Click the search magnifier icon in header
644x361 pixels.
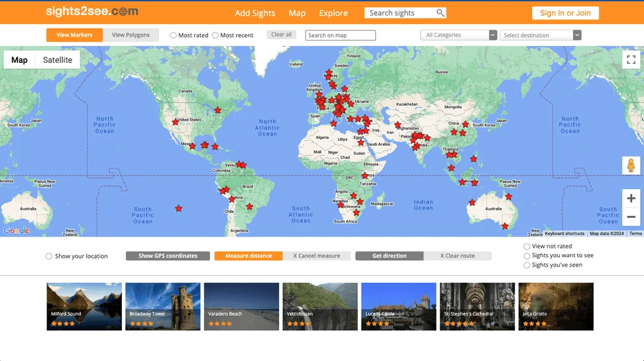440,13
